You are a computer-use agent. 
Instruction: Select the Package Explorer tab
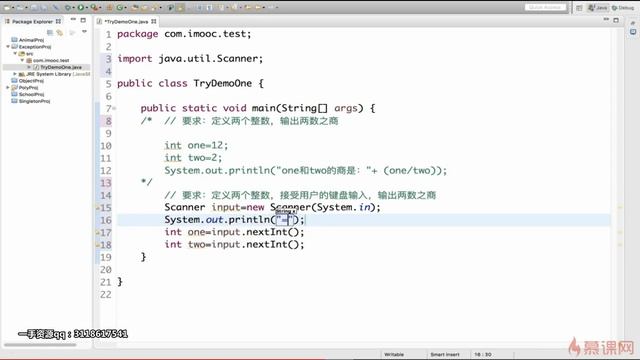[x=33, y=21]
